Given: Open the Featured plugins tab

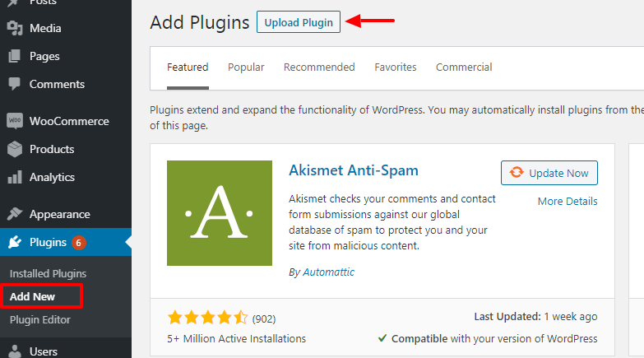Looking at the screenshot, I should [x=188, y=67].
